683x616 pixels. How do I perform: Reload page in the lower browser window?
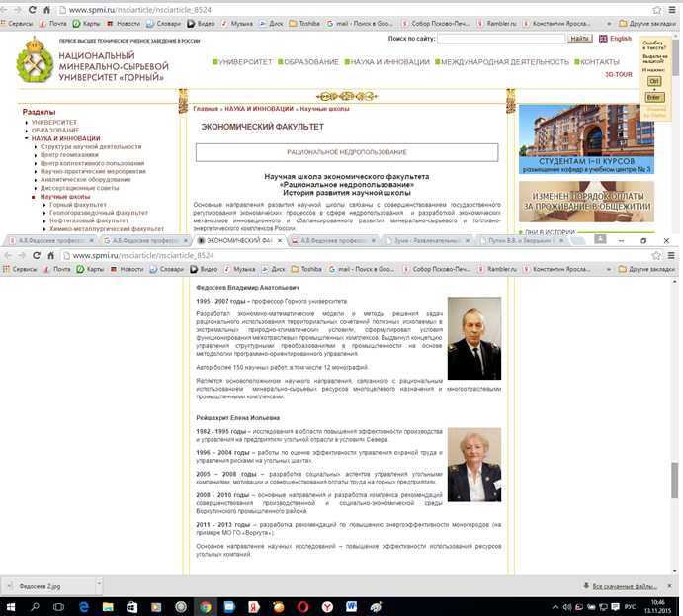click(x=37, y=256)
